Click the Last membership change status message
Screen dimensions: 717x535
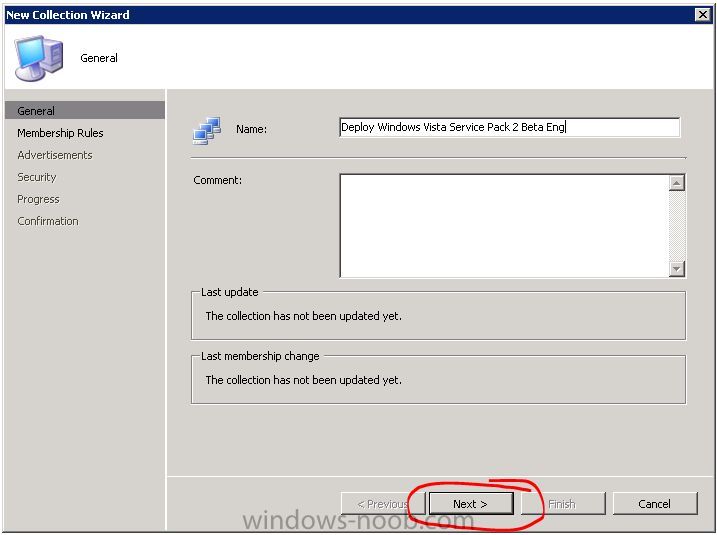304,380
